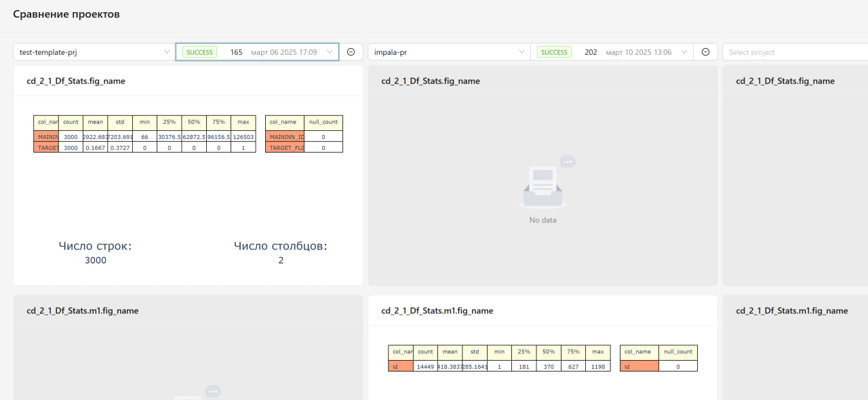Click the 'Число столбцов:' label
Image resolution: width=868 pixels, height=400 pixels.
(x=281, y=246)
